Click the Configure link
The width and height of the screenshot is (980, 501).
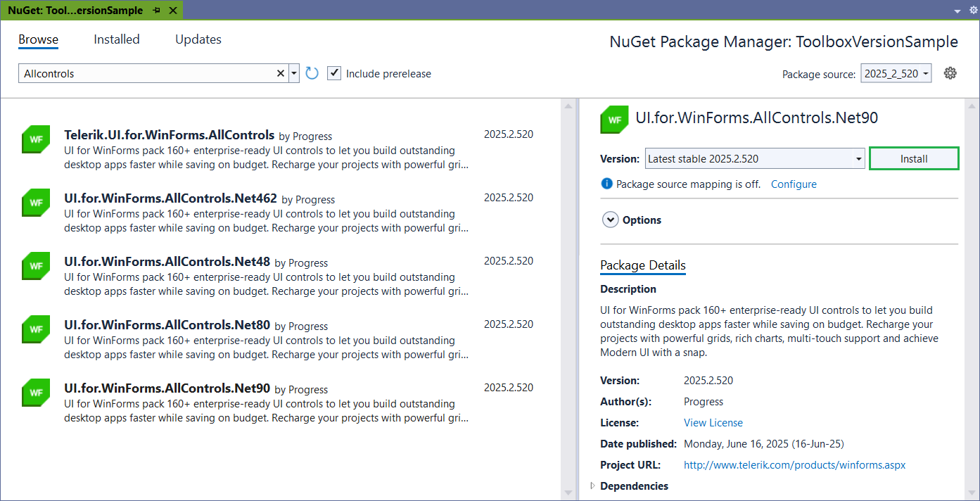click(794, 184)
